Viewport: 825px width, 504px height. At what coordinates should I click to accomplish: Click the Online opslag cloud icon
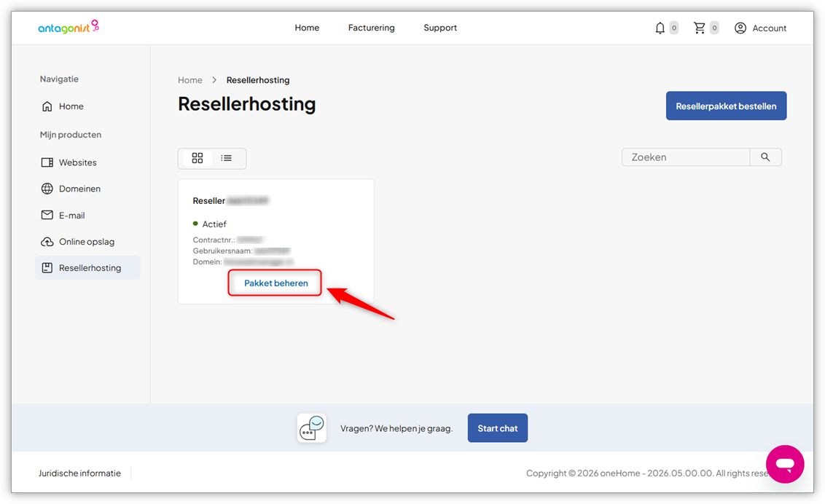coord(47,242)
